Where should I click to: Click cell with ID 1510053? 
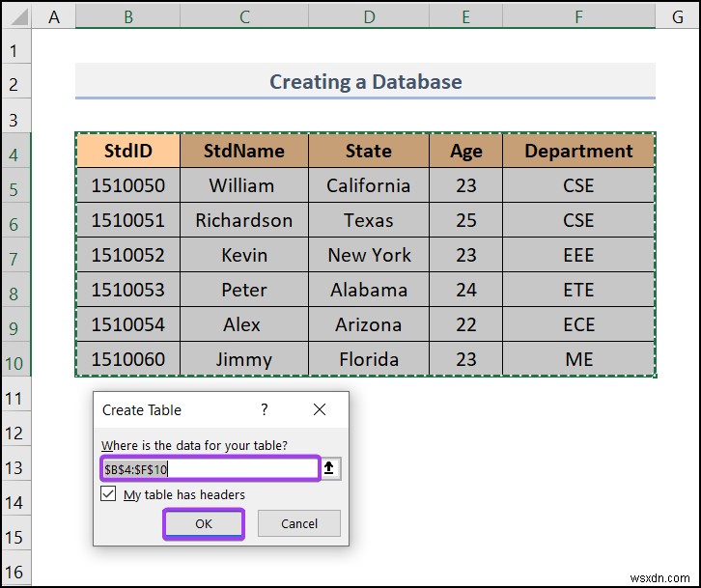point(128,290)
